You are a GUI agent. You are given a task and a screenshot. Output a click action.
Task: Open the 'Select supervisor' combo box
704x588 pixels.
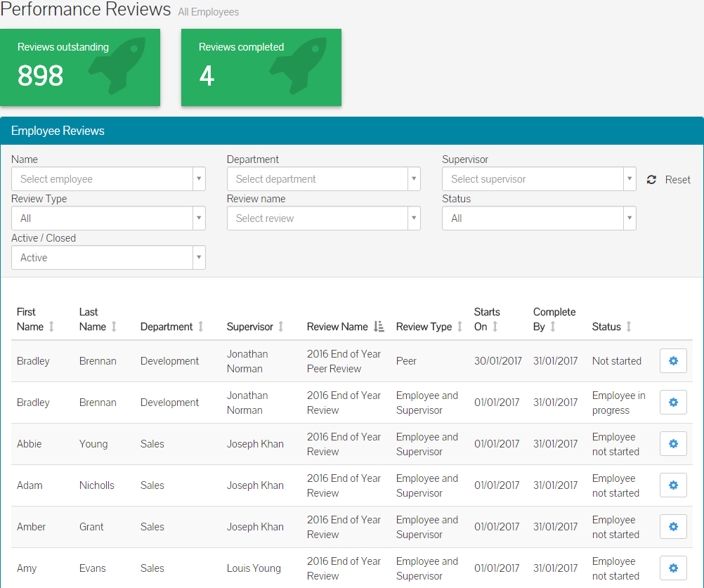539,178
